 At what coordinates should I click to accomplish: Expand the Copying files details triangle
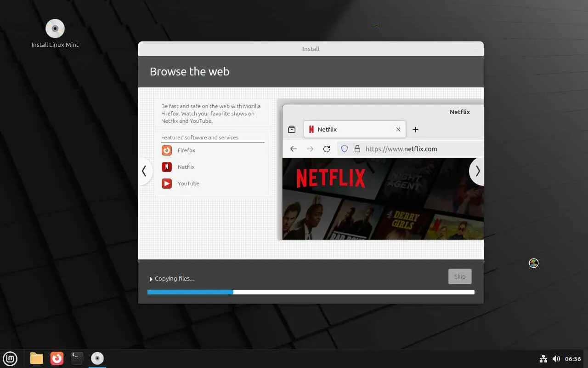coord(151,279)
